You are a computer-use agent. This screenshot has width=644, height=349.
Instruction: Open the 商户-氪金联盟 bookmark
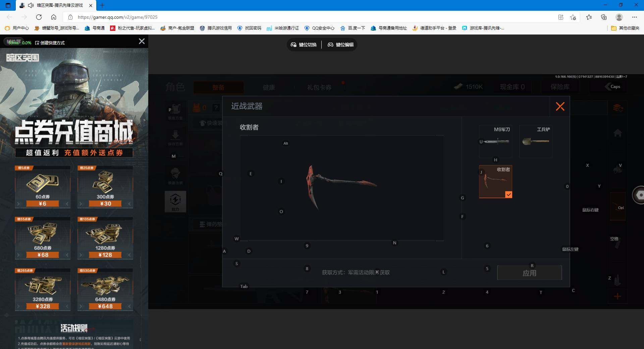177,28
